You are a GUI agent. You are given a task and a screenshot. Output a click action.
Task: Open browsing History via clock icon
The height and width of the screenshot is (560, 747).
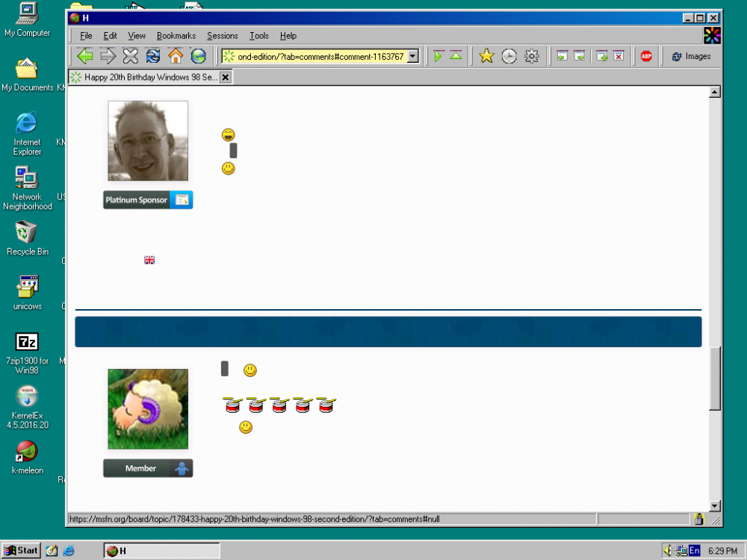coord(509,55)
